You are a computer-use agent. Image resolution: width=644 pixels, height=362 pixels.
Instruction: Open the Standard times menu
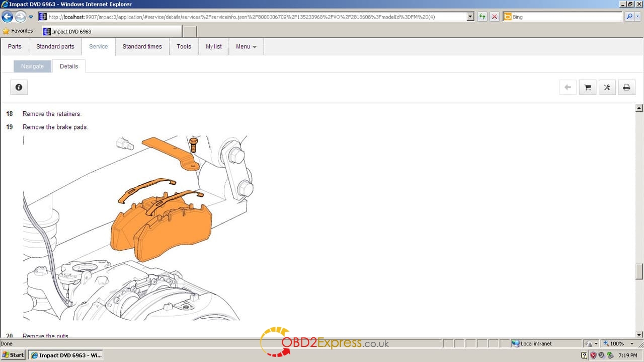(x=142, y=46)
